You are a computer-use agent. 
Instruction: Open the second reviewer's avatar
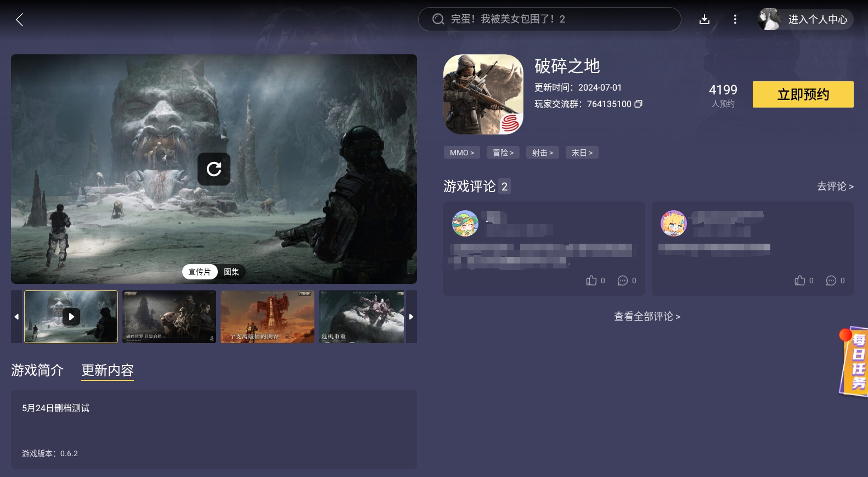[x=674, y=223]
